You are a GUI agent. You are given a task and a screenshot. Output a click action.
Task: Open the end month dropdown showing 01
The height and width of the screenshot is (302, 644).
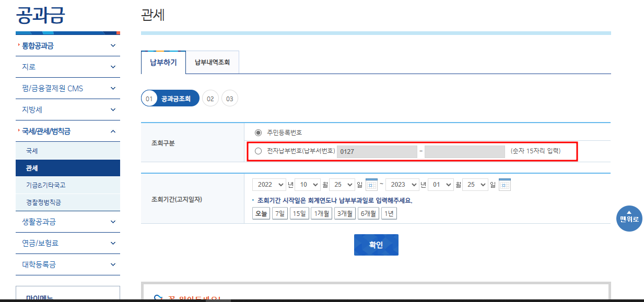pyautogui.click(x=441, y=185)
